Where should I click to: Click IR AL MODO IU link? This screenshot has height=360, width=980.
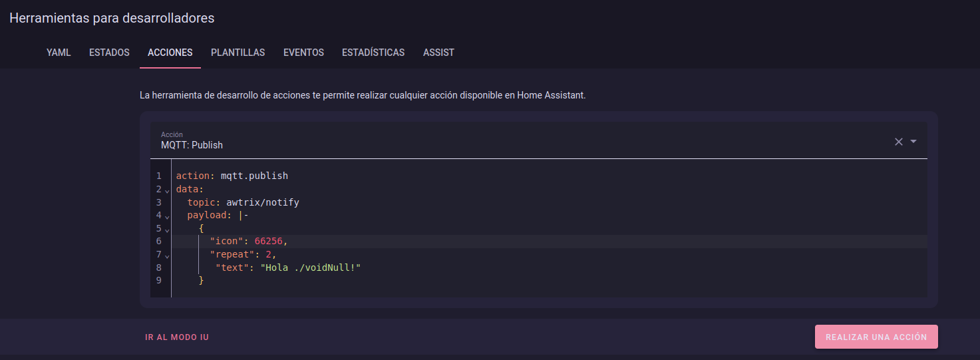pos(177,337)
